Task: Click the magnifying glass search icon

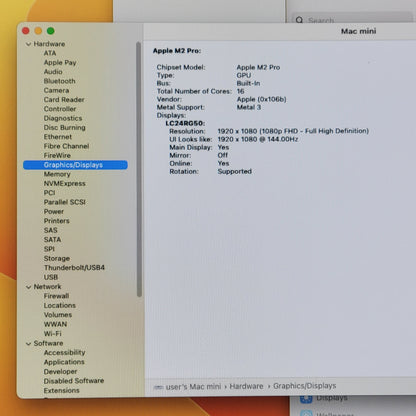Action: [x=299, y=20]
